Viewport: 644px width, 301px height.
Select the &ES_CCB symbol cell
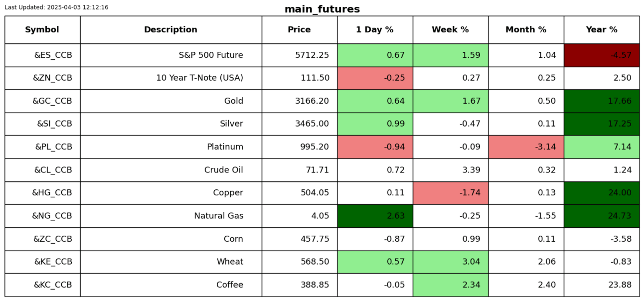(x=53, y=55)
